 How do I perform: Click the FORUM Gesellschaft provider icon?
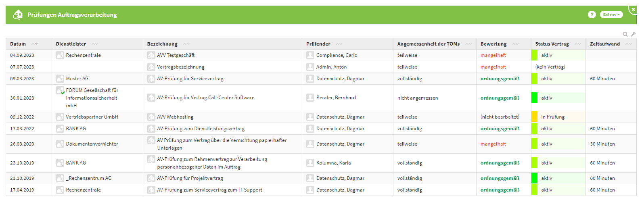coord(60,91)
